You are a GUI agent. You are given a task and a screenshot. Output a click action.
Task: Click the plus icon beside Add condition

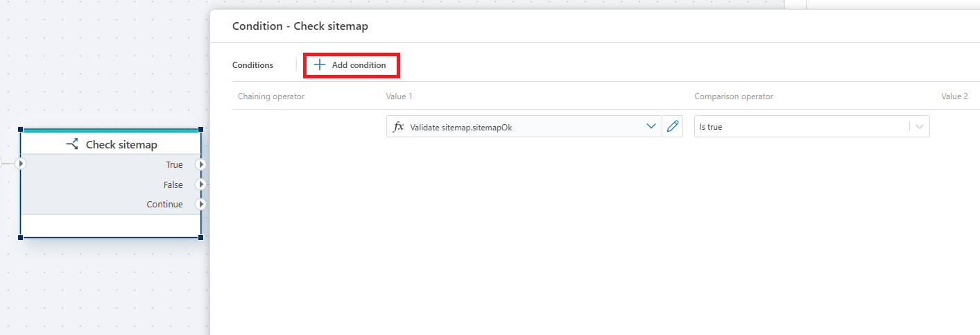click(x=319, y=65)
